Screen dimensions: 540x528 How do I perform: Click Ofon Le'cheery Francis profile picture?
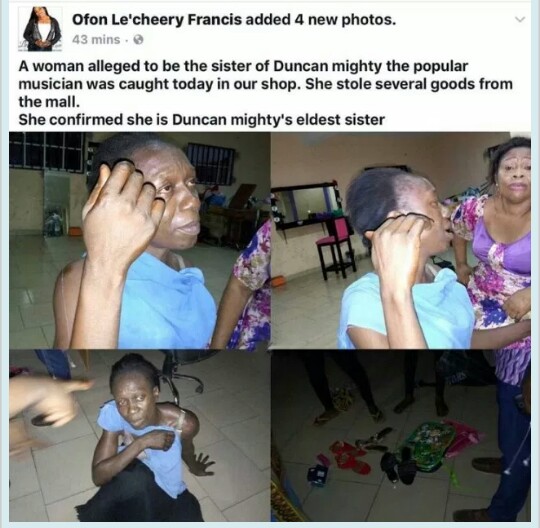pyautogui.click(x=41, y=29)
